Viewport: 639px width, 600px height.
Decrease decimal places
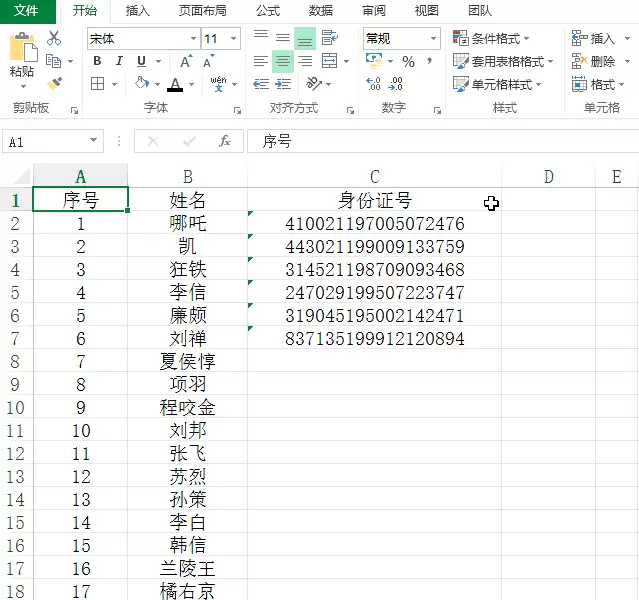[396, 84]
